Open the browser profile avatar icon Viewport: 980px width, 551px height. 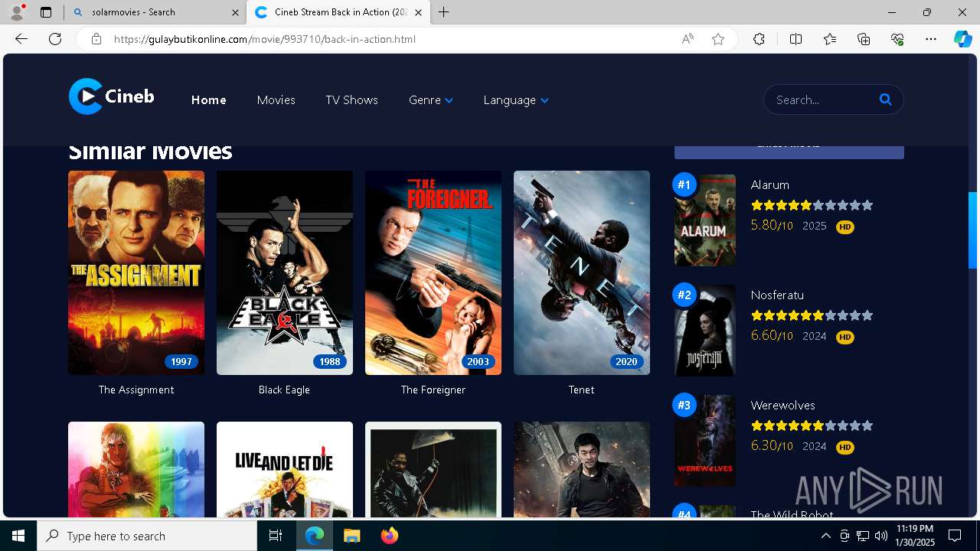click(17, 12)
